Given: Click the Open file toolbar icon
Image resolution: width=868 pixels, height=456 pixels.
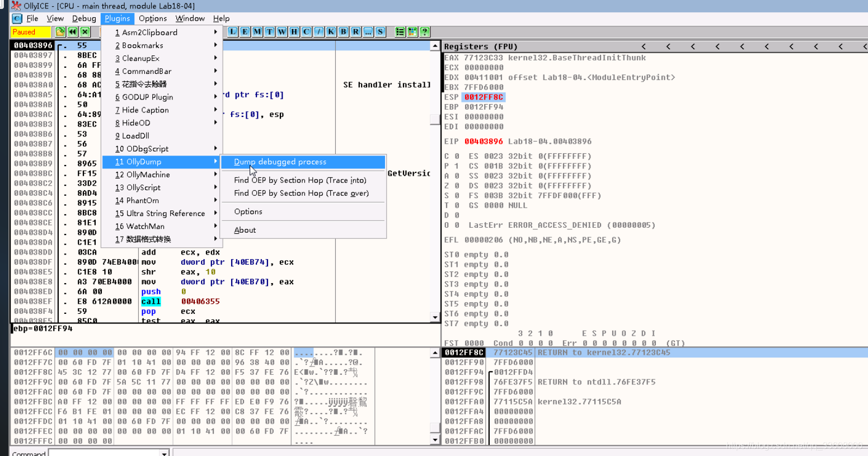Looking at the screenshot, I should coord(60,32).
